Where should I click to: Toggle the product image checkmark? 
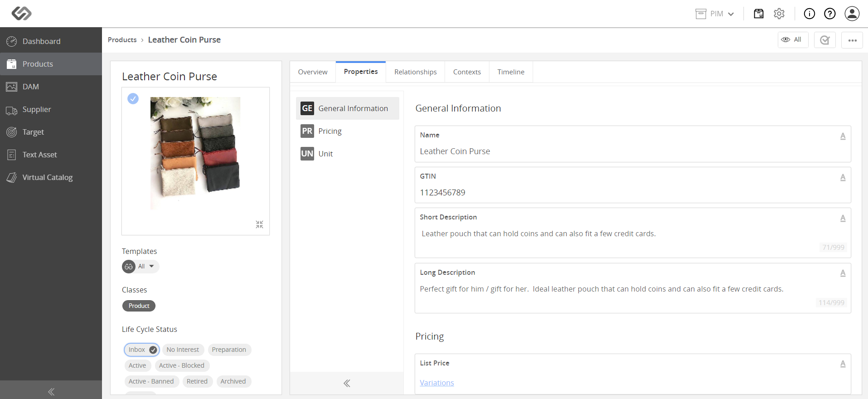coord(133,98)
